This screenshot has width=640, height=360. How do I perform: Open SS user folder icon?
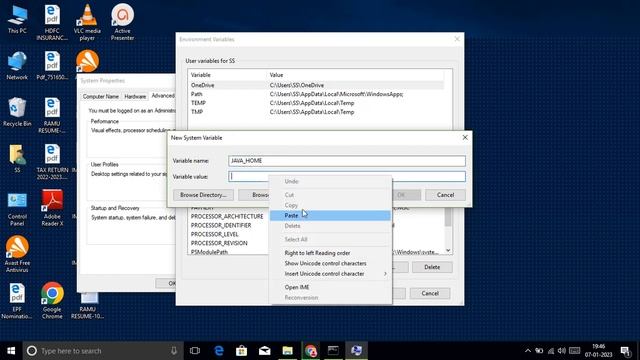click(x=17, y=158)
